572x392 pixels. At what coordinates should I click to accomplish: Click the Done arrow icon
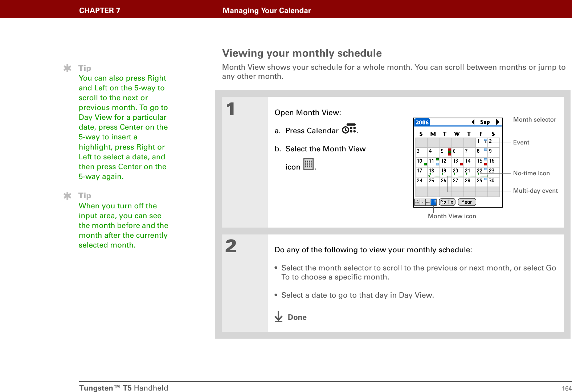pyautogui.click(x=278, y=317)
